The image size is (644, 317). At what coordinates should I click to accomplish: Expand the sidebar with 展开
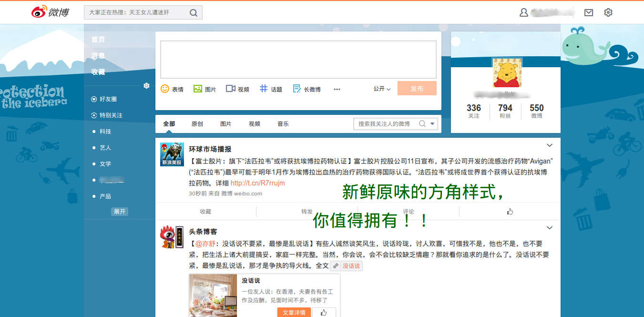tap(119, 211)
